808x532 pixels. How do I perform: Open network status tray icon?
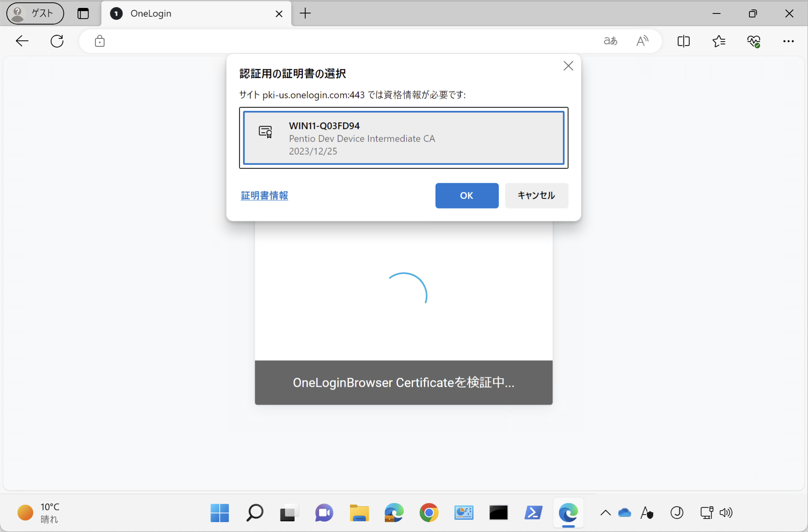(706, 513)
